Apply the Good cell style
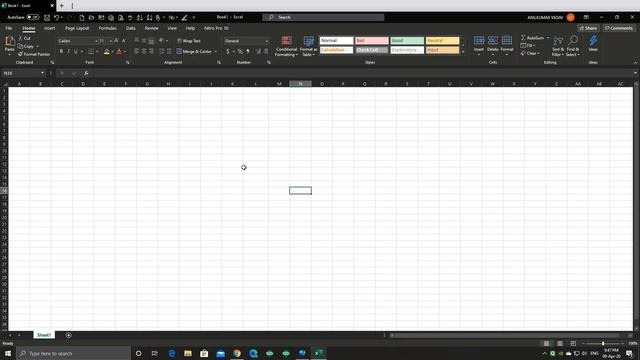 [x=407, y=40]
